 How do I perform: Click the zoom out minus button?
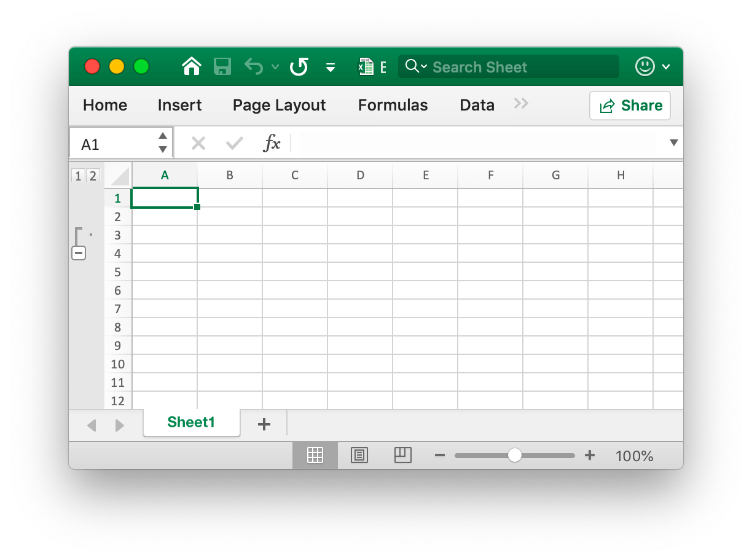[x=439, y=455]
